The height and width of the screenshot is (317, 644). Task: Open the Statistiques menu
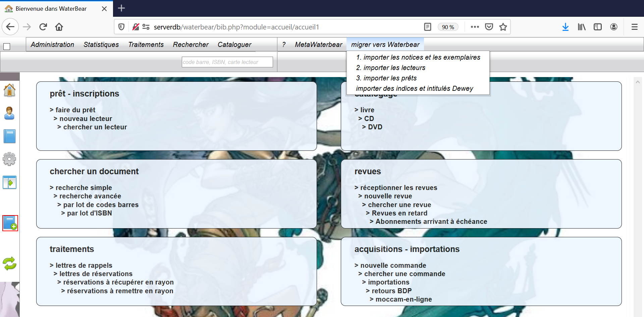(x=101, y=45)
